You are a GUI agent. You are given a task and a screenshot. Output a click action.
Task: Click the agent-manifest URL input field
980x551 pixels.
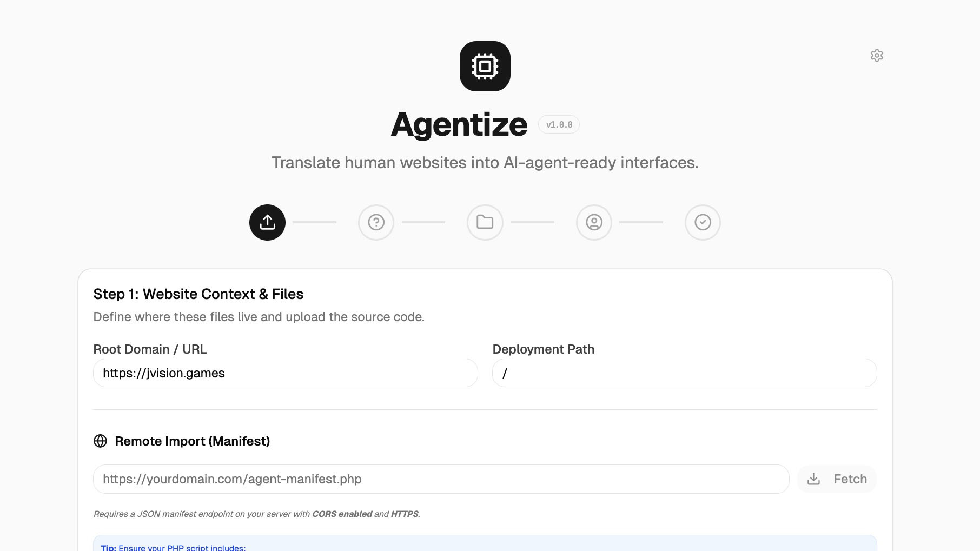tap(441, 479)
